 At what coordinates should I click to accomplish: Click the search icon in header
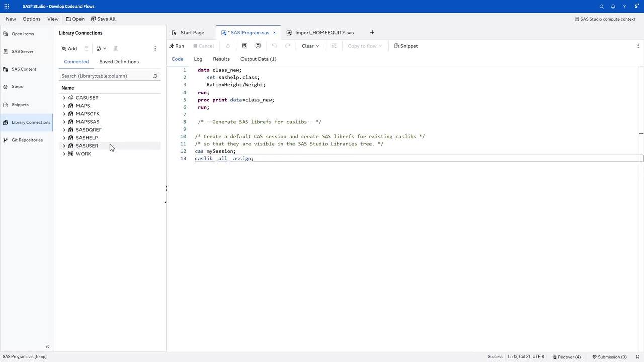pos(601,6)
